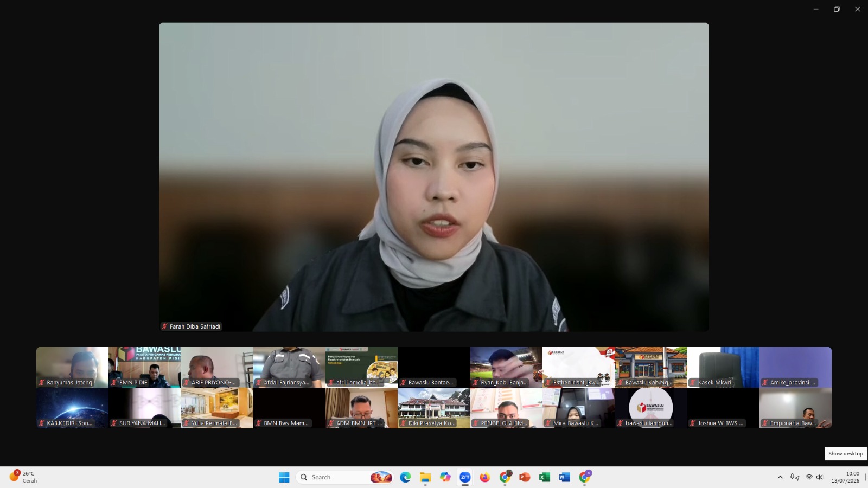
Task: Select the Kasek Mkwri participant thumbnail
Action: [723, 367]
